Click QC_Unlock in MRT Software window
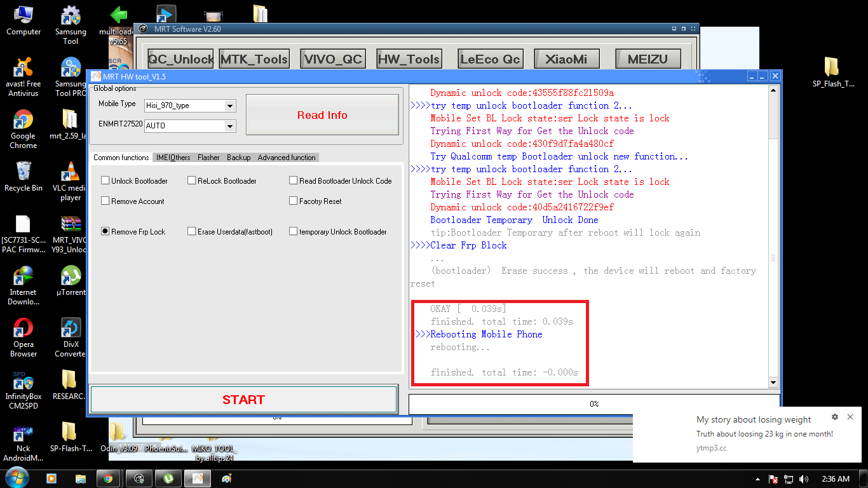The width and height of the screenshot is (868, 488). pos(181,59)
